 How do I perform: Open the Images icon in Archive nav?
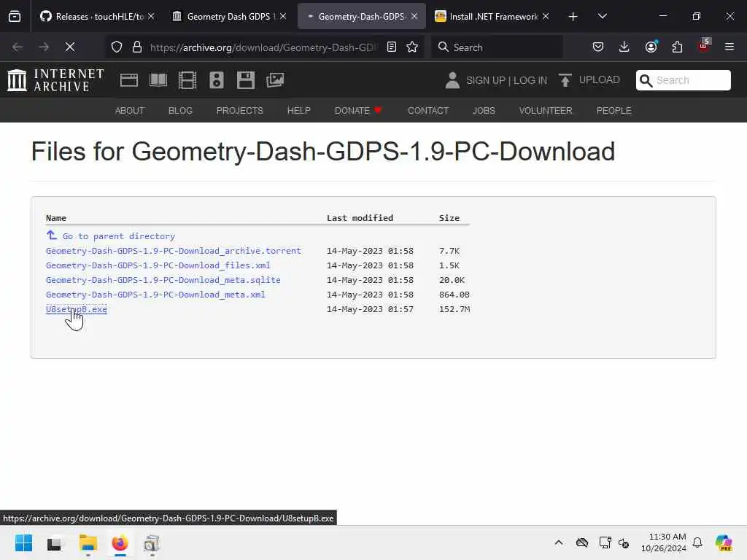(x=275, y=80)
